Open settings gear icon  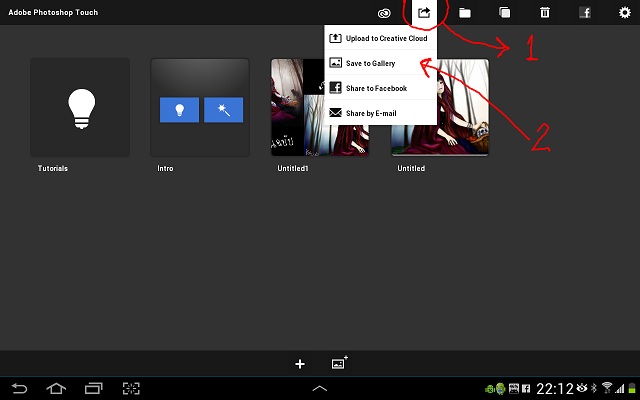(x=624, y=13)
